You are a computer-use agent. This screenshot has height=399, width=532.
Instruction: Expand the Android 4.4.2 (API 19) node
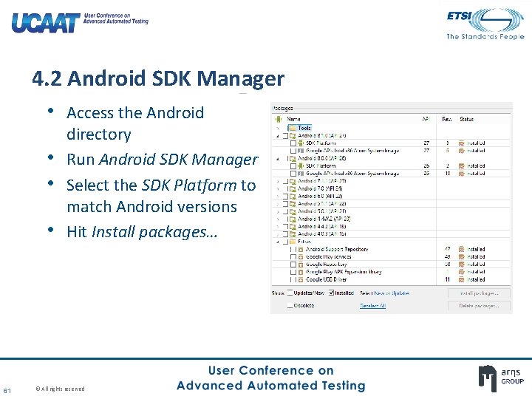278,227
